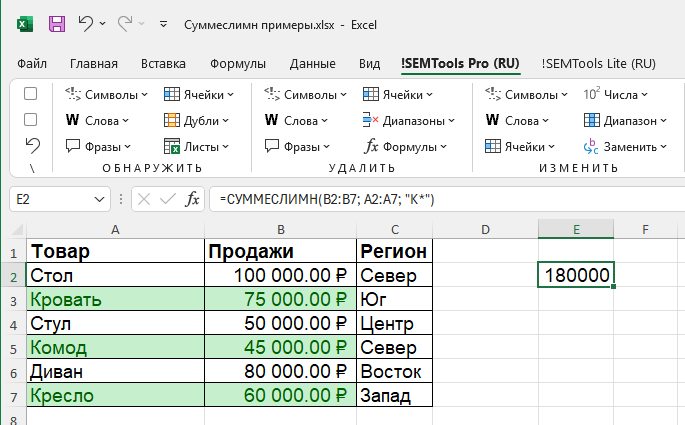Tick the second checkbox in the ribbon
This screenshot has width=685, height=425.
tap(30, 120)
